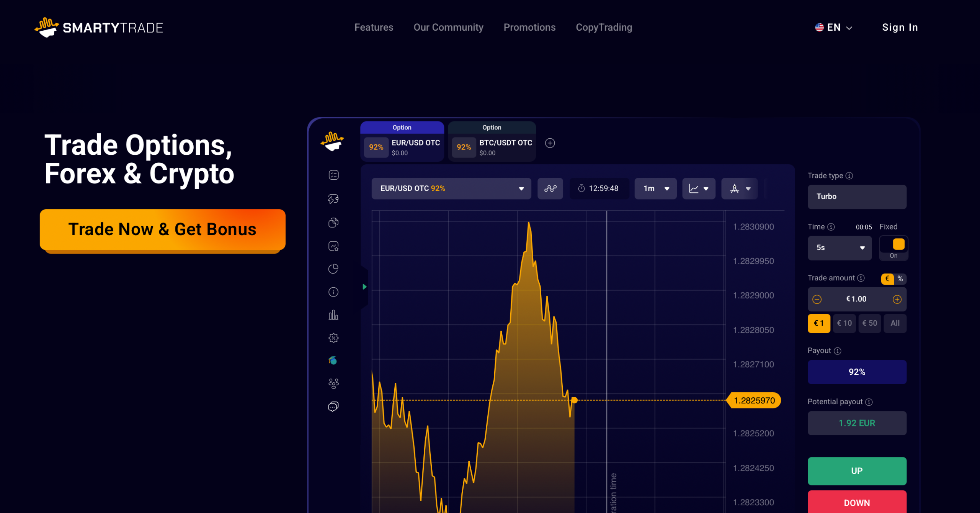Increase trade amount with the plus icon

click(x=897, y=299)
